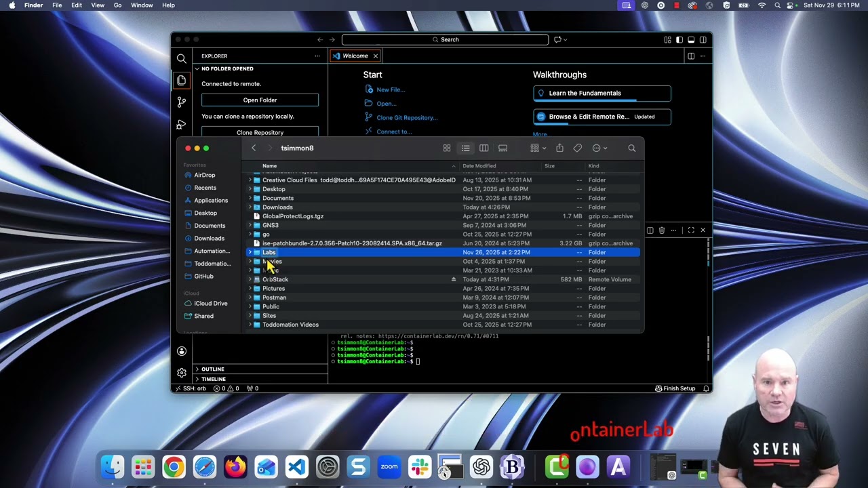Click the Open Folder button
Image resolution: width=868 pixels, height=488 pixels.
point(260,100)
